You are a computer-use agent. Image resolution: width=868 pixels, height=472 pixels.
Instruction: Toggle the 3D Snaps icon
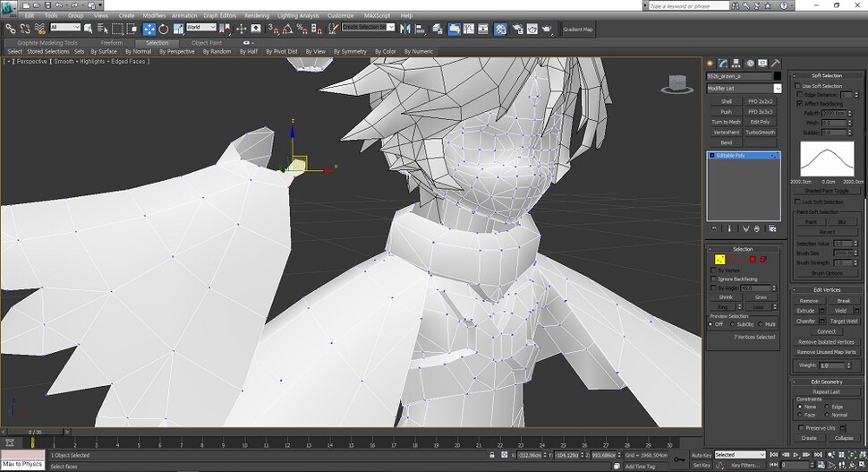pos(273,29)
